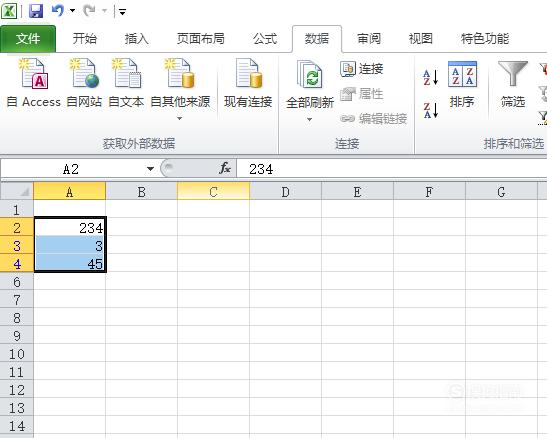Open the 文件 tab
Viewport: 547px width, 438px height.
(x=28, y=39)
